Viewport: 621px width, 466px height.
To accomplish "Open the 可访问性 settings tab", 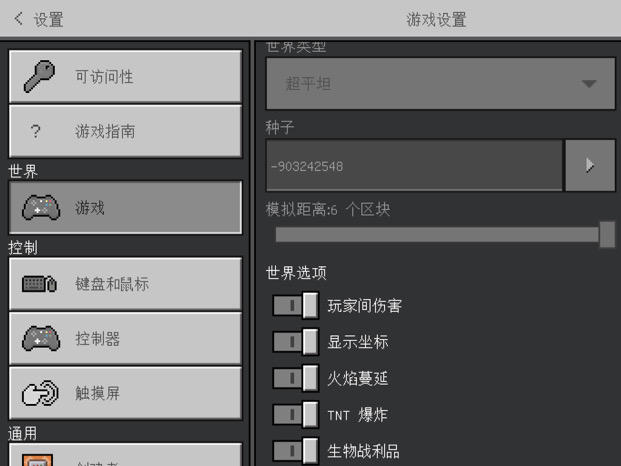I will [125, 76].
